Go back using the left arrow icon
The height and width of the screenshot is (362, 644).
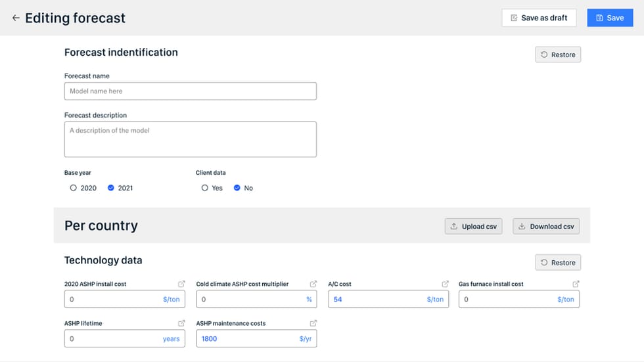click(16, 18)
